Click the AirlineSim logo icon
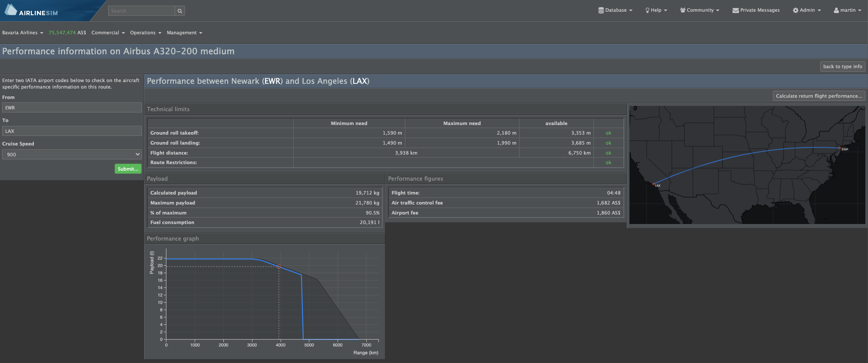The width and height of the screenshot is (868, 363). tap(11, 10)
